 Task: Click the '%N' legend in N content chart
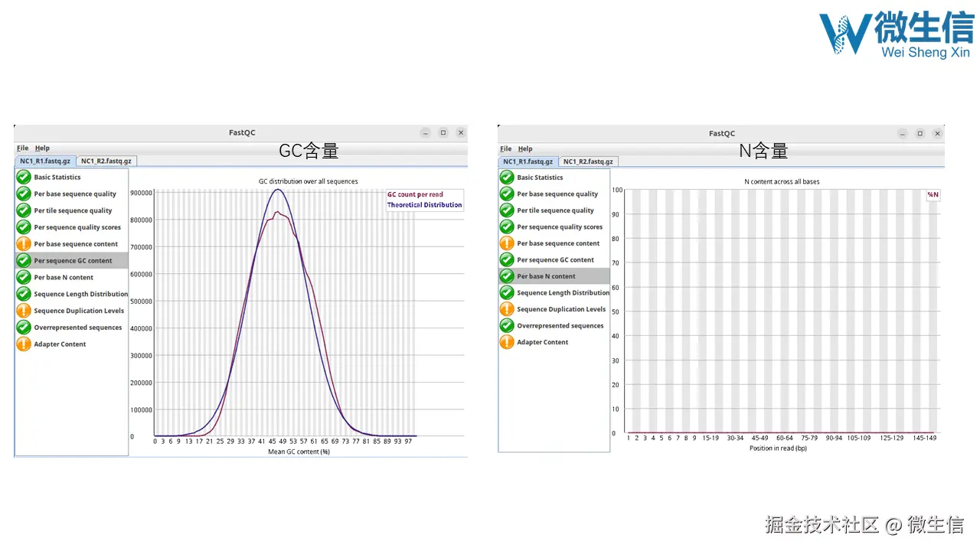(933, 194)
